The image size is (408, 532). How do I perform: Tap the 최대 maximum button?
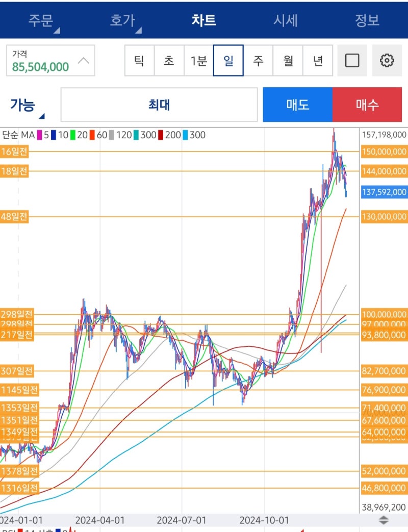click(159, 105)
